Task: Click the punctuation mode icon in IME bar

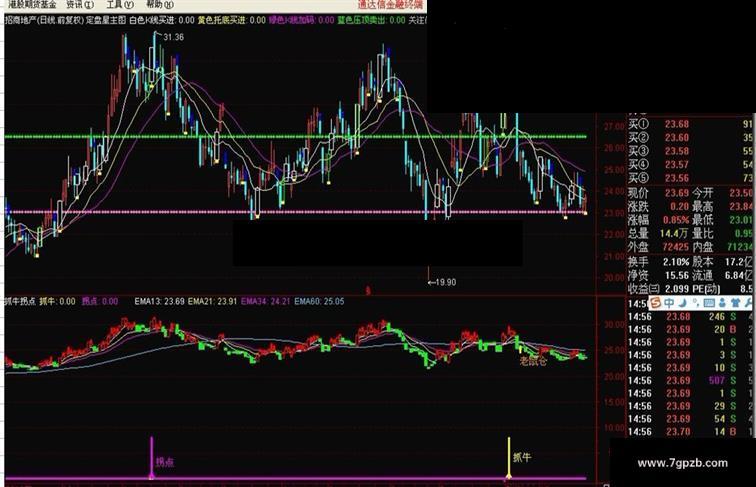Action: (695, 303)
